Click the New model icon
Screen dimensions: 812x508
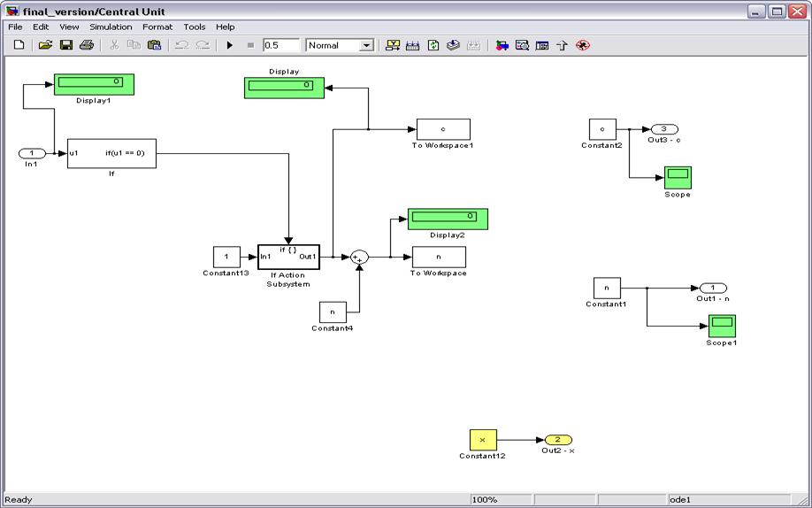19,45
